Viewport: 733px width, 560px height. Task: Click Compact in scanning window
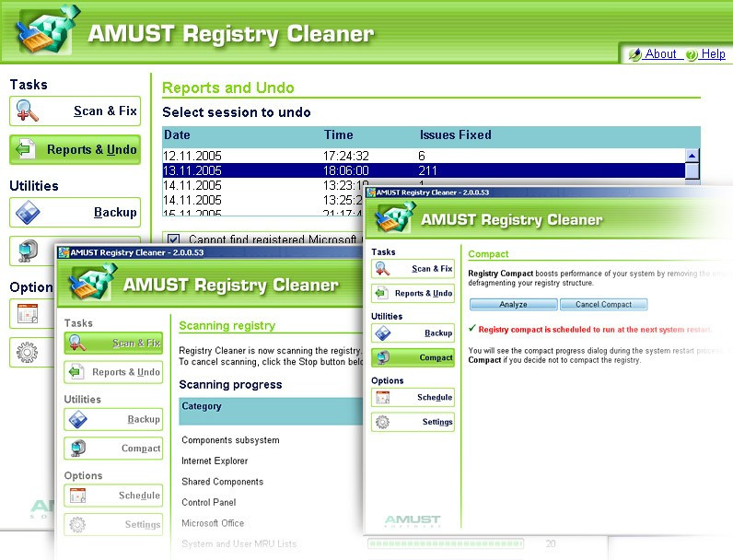(x=113, y=449)
